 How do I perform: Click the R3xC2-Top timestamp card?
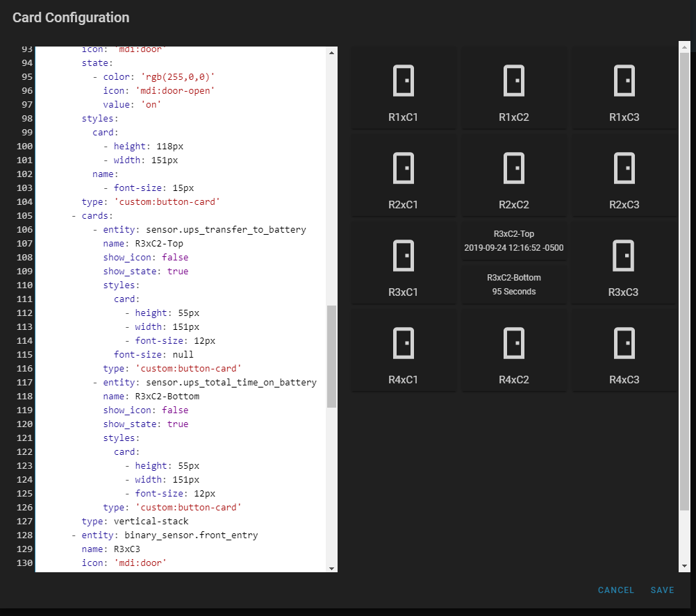[x=514, y=240]
